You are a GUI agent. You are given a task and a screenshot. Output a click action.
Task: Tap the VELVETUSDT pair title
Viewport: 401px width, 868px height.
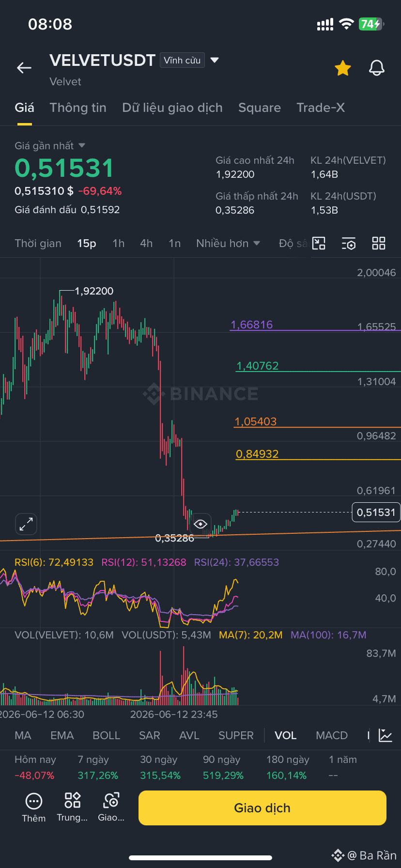click(x=102, y=60)
